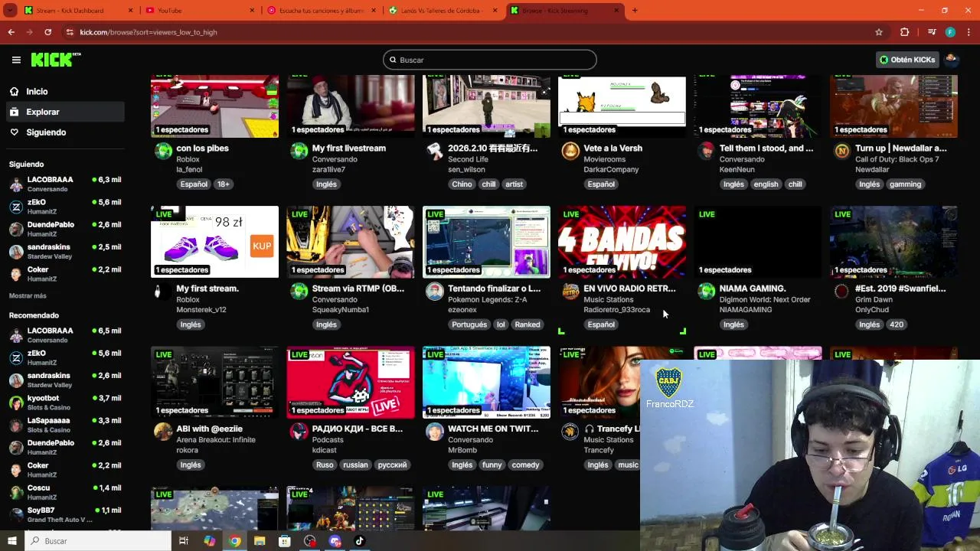
Task: Open kyootbot in the Recomendado list
Action: [x=65, y=403]
